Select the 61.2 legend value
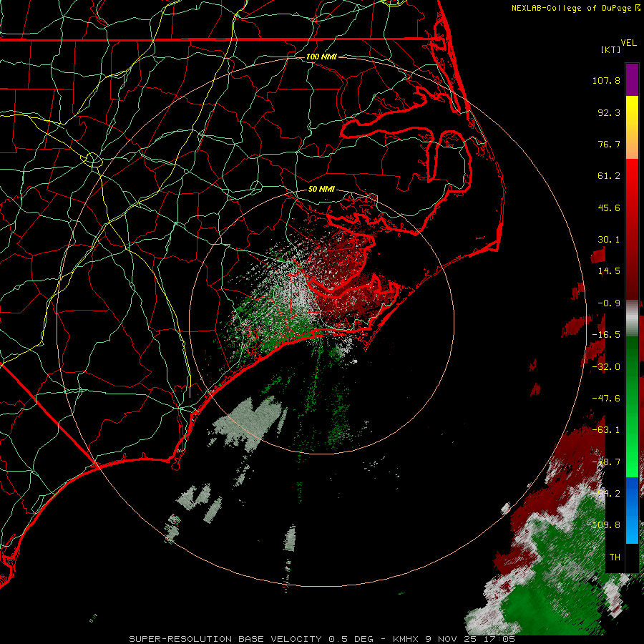644x644 pixels. [609, 176]
